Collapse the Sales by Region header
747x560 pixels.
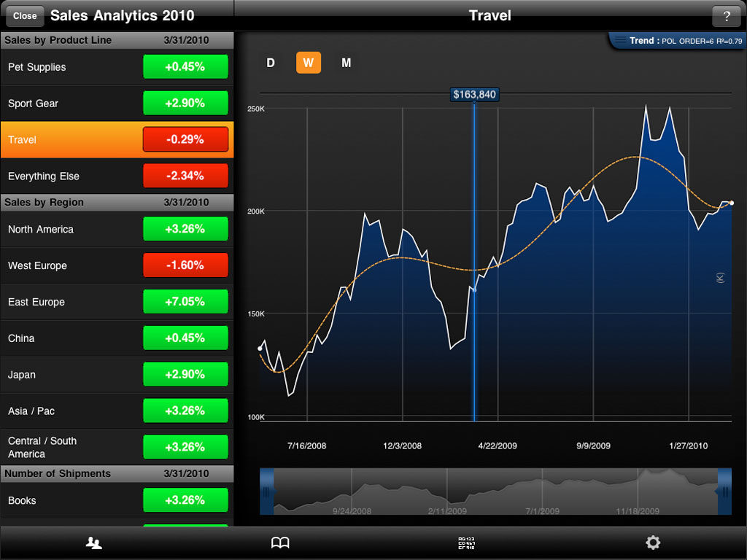pyautogui.click(x=117, y=202)
